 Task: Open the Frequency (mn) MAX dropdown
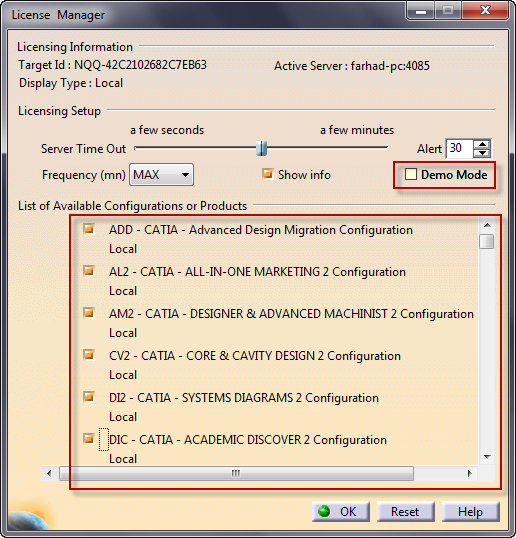[x=161, y=175]
